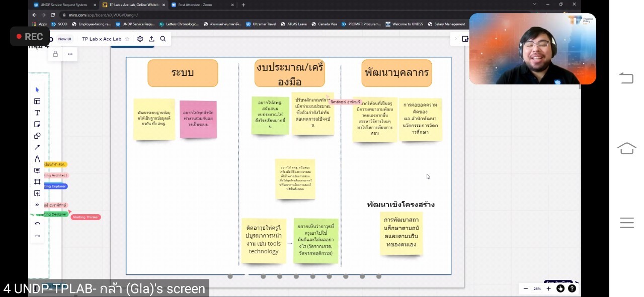Viewport: 644px width, 297px height.
Task: Select the Pen drawing tool
Action: coord(37,159)
